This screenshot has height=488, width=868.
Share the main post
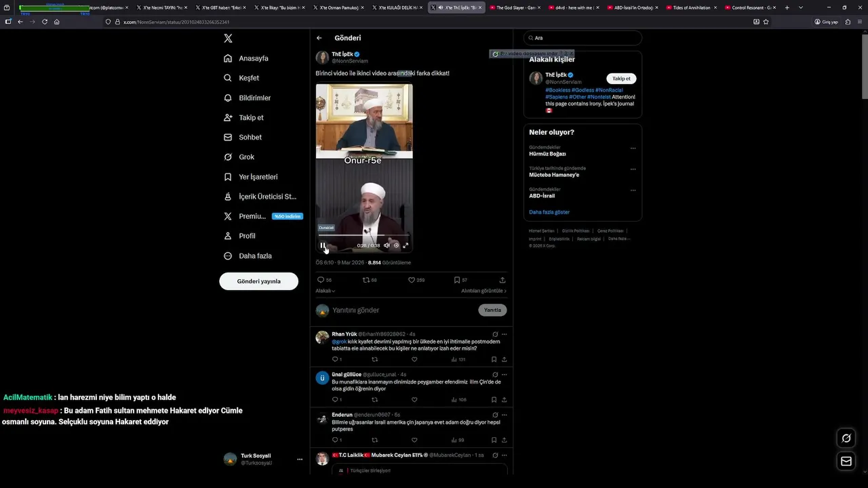click(502, 280)
